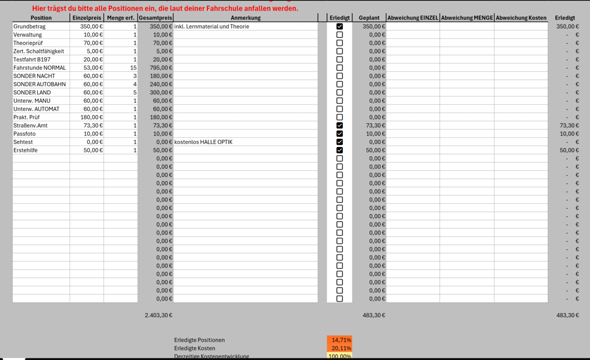Select the Position column header
This screenshot has height=360, width=590.
41,18
